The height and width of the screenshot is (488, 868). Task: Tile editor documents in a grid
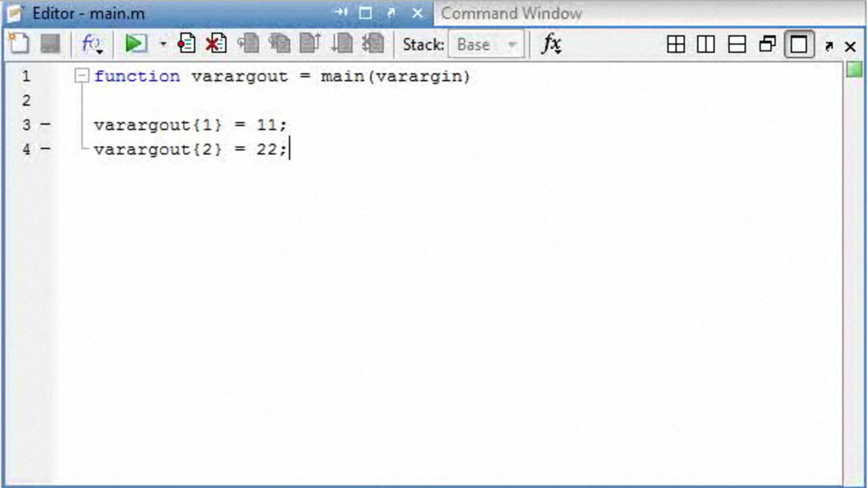click(x=675, y=45)
